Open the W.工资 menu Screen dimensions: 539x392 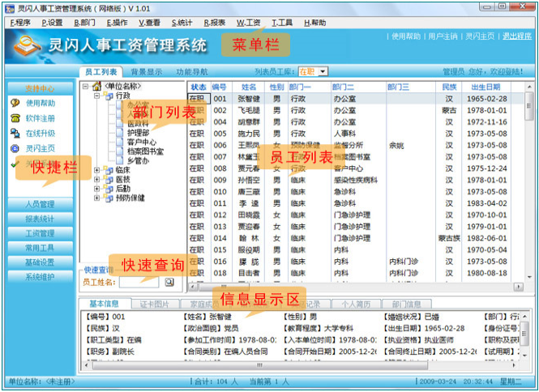point(248,23)
